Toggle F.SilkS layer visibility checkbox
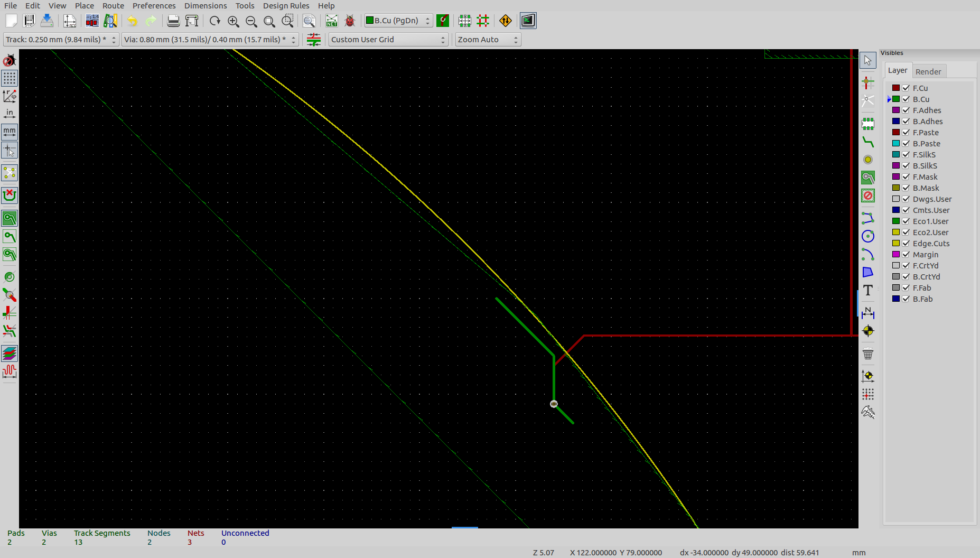Image resolution: width=980 pixels, height=558 pixels. [x=906, y=155]
